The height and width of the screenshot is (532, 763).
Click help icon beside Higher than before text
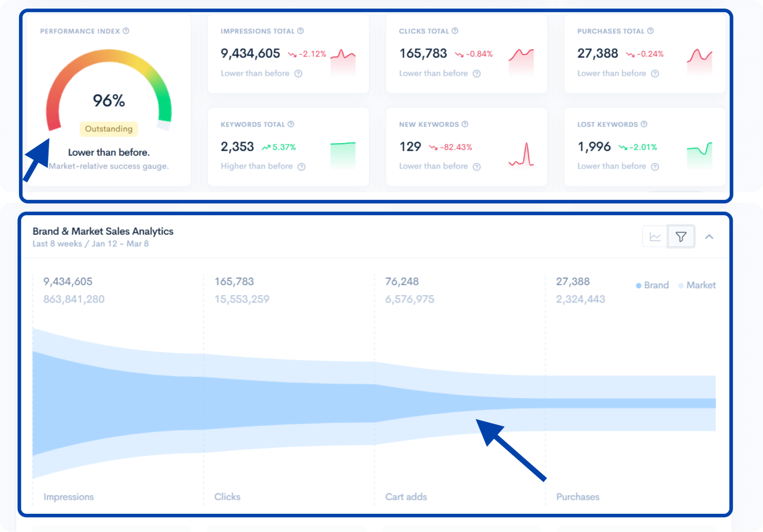pyautogui.click(x=301, y=167)
